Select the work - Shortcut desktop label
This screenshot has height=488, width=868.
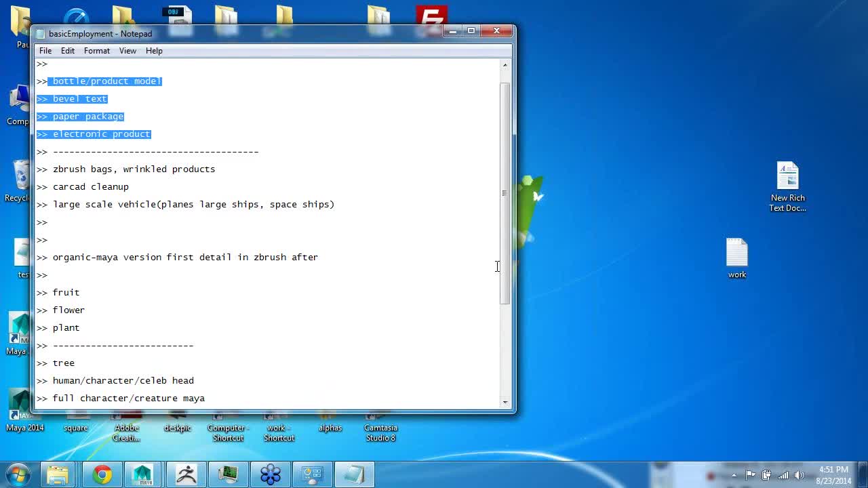pos(279,432)
